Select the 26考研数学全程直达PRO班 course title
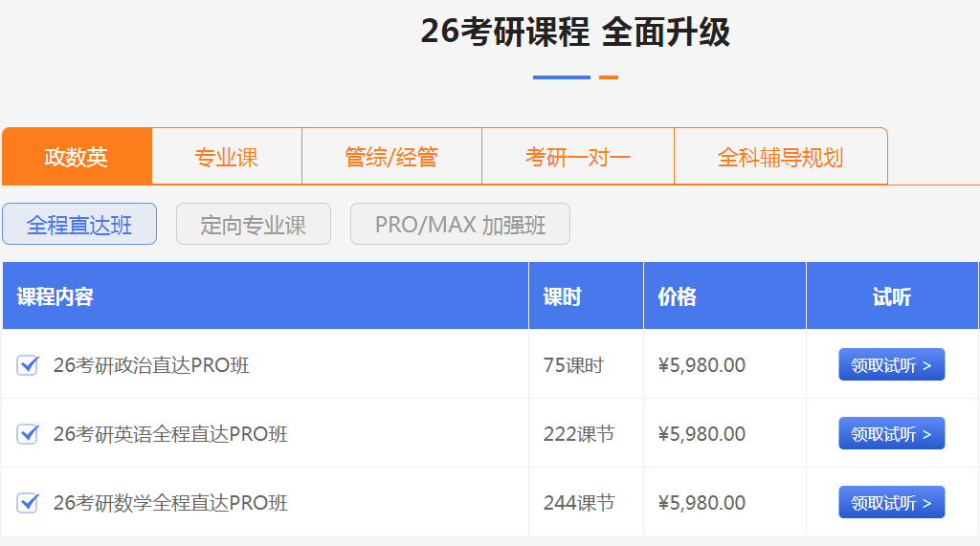980x546 pixels. coord(170,503)
